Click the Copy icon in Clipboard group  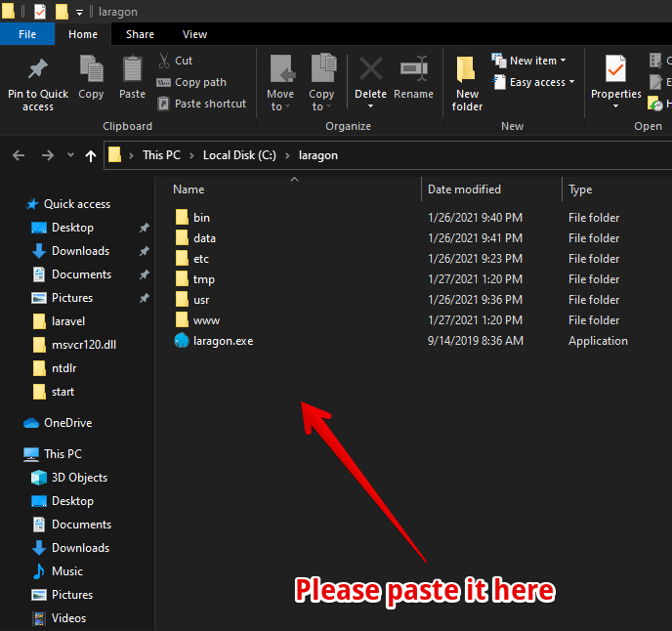[x=91, y=68]
